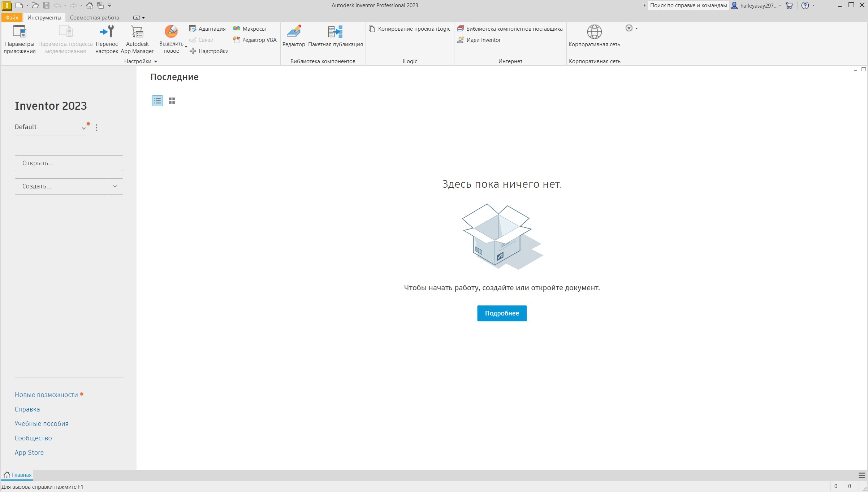This screenshot has height=492, width=868.
Task: Start Пакетная публикация batch publish
Action: (x=335, y=36)
